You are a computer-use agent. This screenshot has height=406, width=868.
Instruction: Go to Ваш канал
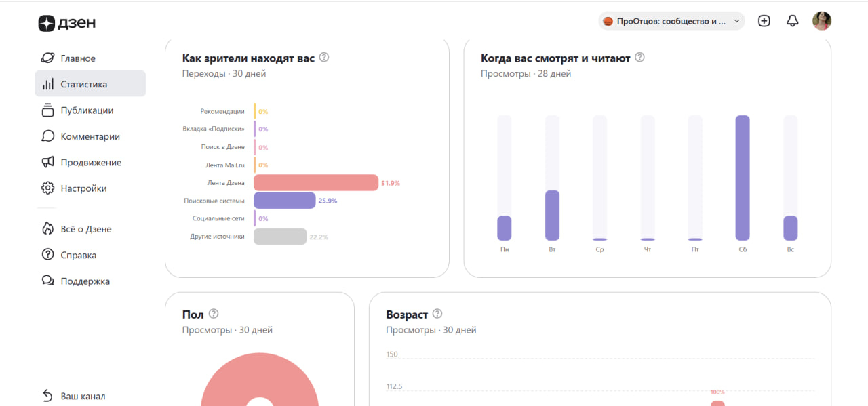coord(90,396)
